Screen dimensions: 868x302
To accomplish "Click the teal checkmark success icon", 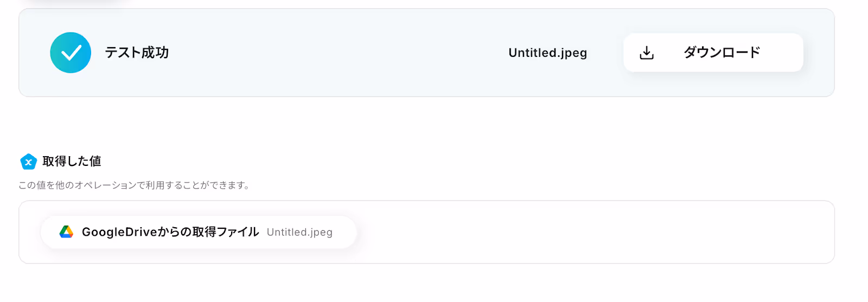I will [71, 53].
